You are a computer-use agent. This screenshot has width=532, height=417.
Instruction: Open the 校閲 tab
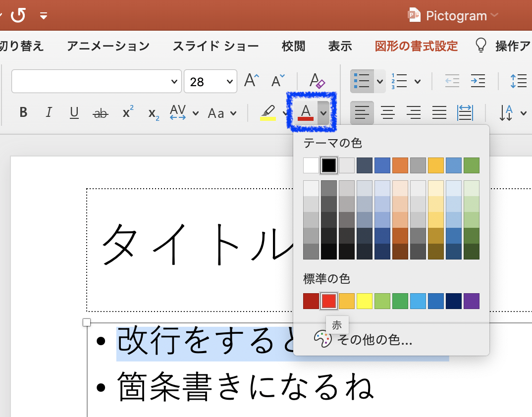293,46
